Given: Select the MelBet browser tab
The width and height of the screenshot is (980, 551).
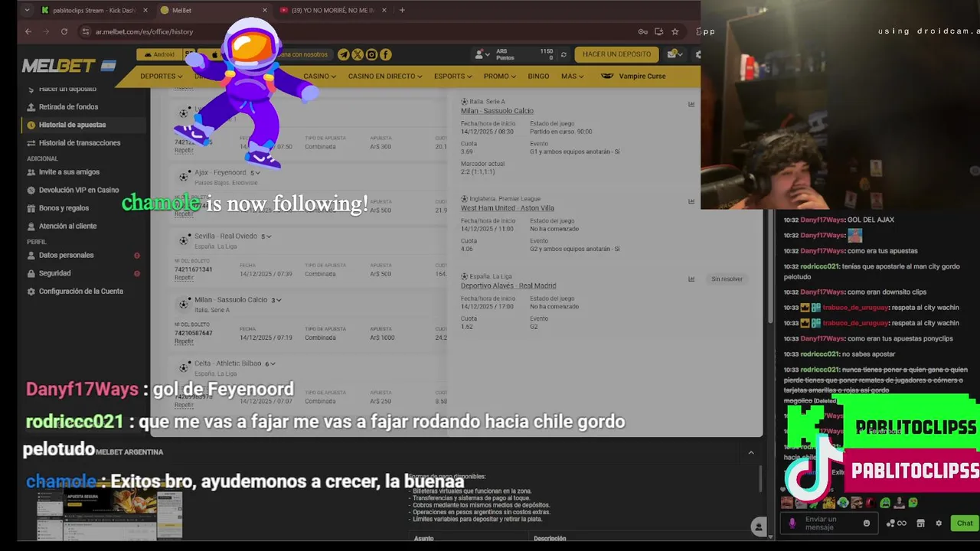Looking at the screenshot, I should pos(214,10).
